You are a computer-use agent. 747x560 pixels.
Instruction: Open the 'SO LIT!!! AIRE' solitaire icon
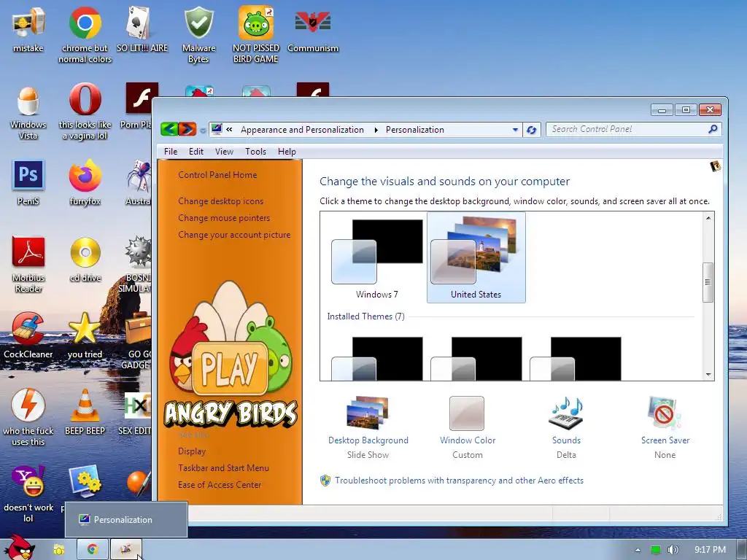coord(142,29)
